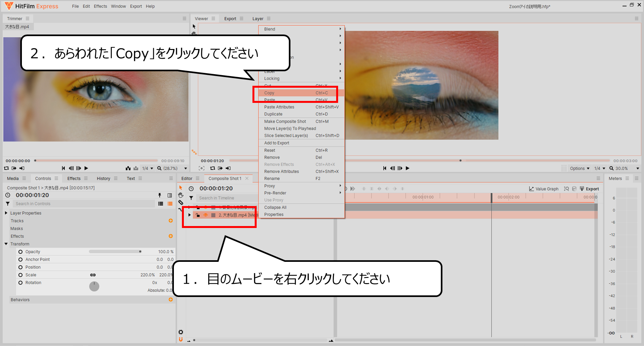
Task: Click the filter icon beside Search in Timeline
Action: coord(191,198)
